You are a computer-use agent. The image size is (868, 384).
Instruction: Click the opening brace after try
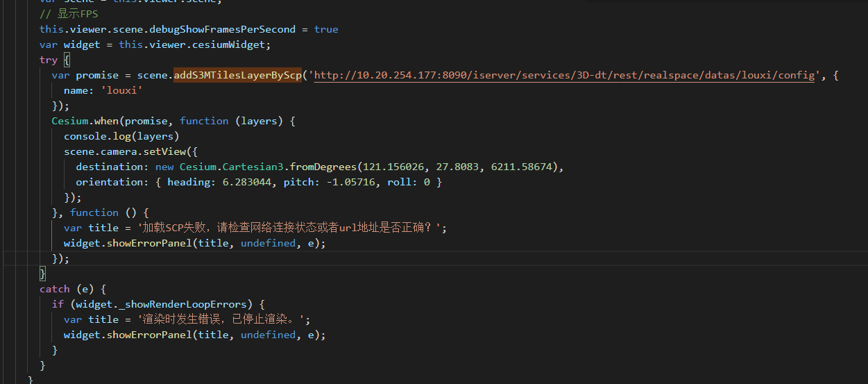point(67,60)
